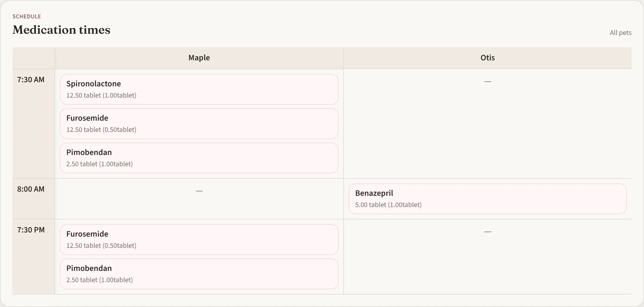This screenshot has height=307, width=644.
Task: Click the All pets filter link
Action: [x=620, y=33]
